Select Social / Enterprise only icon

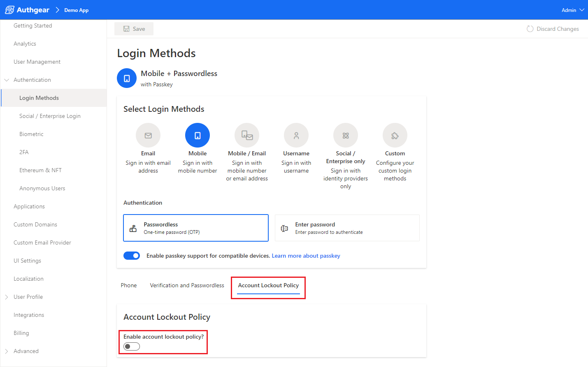point(346,135)
